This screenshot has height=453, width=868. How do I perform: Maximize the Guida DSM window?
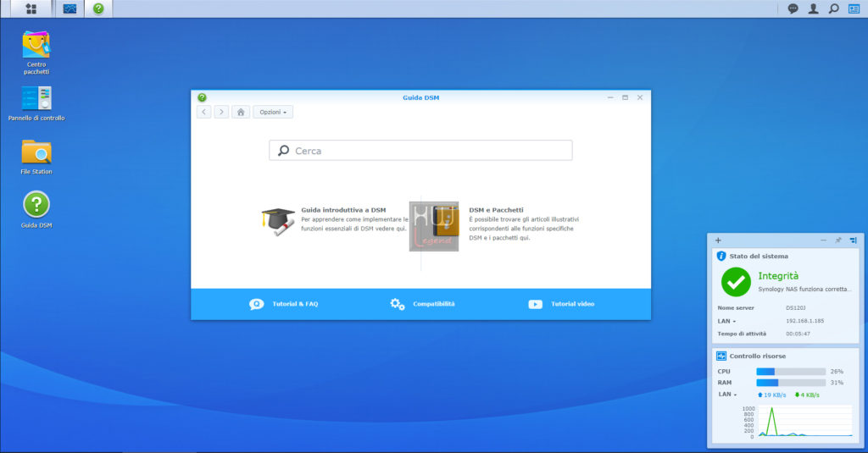click(x=625, y=97)
